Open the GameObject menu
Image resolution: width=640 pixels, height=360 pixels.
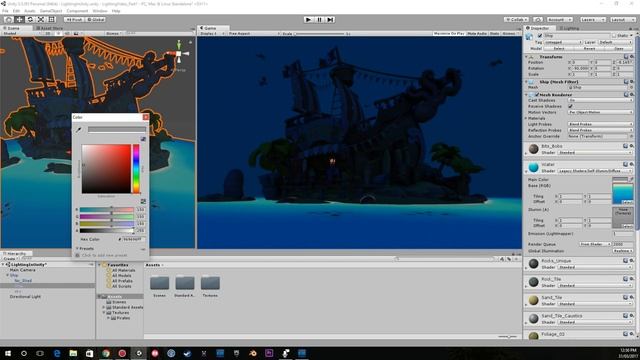(51, 11)
